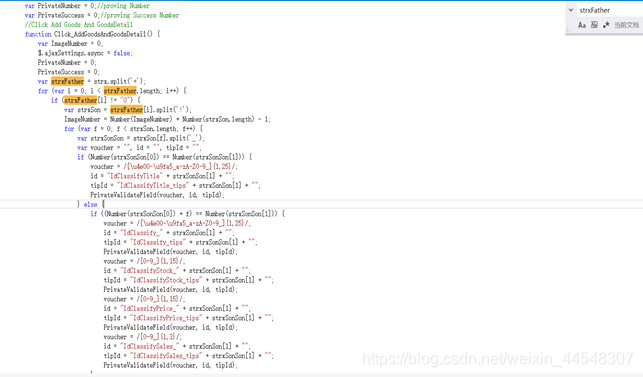Toggle the whole word match option
This screenshot has height=377, width=643.
(594, 25)
